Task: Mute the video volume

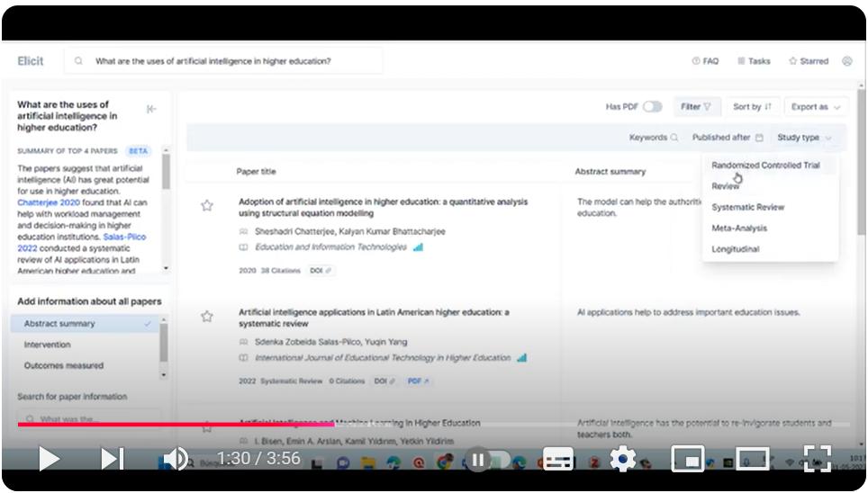Action: click(176, 459)
